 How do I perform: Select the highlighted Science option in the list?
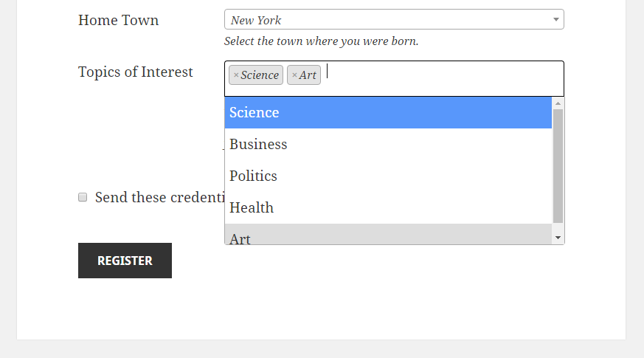click(x=388, y=113)
